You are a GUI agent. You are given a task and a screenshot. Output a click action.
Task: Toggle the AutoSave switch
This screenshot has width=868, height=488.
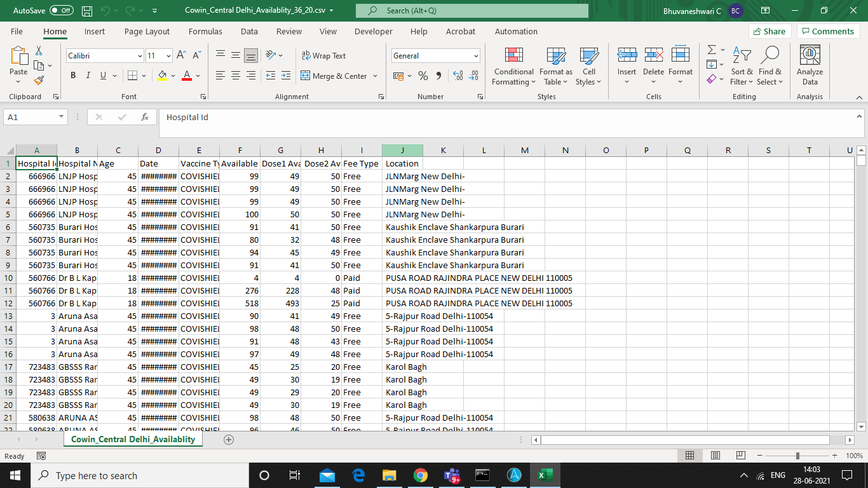tap(61, 11)
